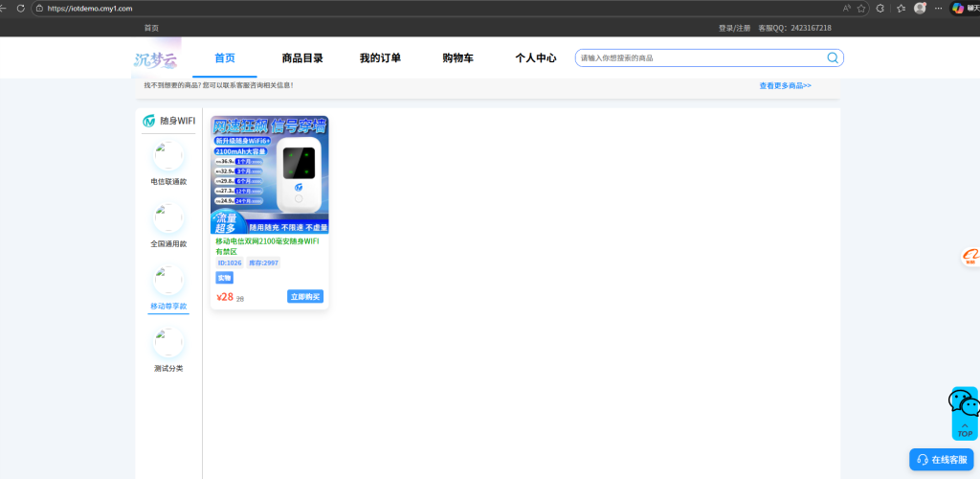Image resolution: width=980 pixels, height=479 pixels.
Task: Open the favorites list icon
Action: tap(901, 8)
